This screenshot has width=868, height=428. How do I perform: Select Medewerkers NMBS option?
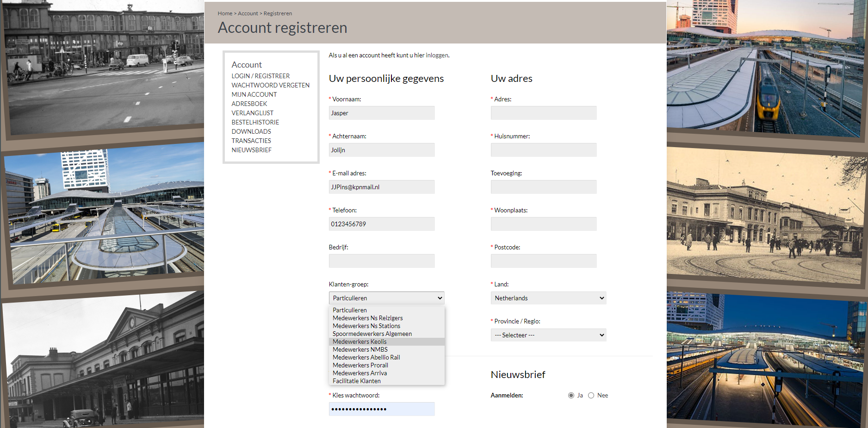386,349
